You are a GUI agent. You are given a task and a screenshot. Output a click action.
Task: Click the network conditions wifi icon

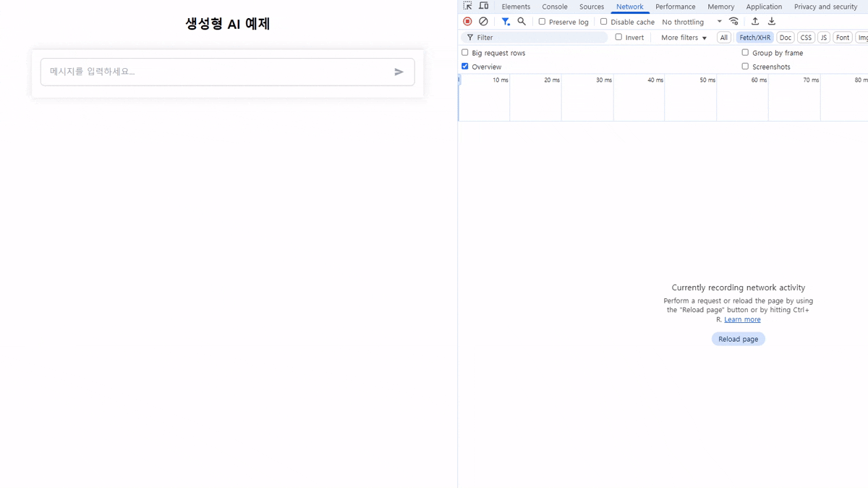pos(733,22)
